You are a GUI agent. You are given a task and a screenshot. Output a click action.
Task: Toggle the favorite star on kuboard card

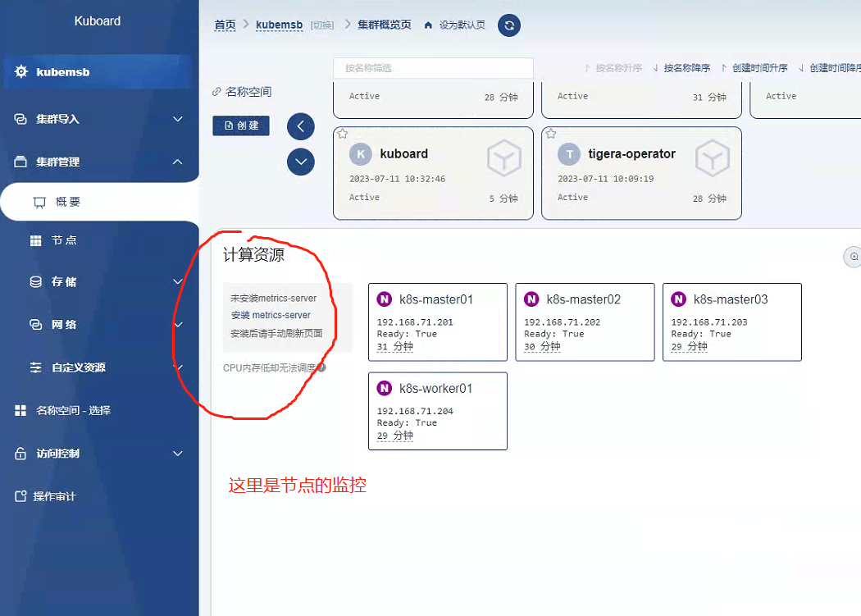pyautogui.click(x=342, y=133)
